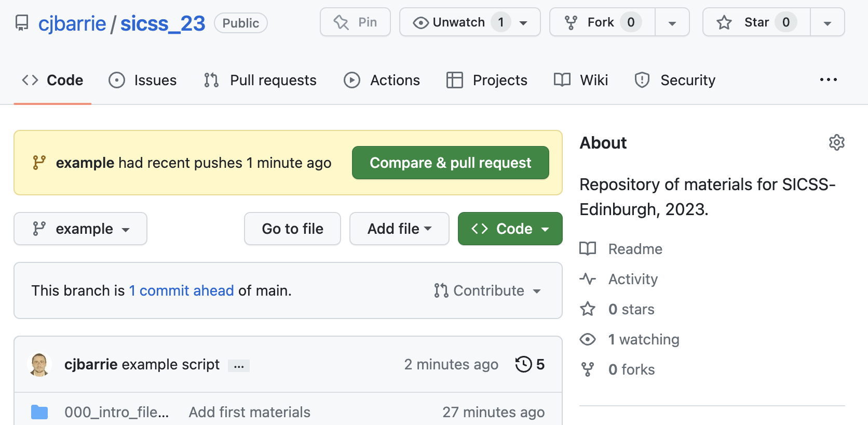
Task: Switch to the Issues tab
Action: 143,80
